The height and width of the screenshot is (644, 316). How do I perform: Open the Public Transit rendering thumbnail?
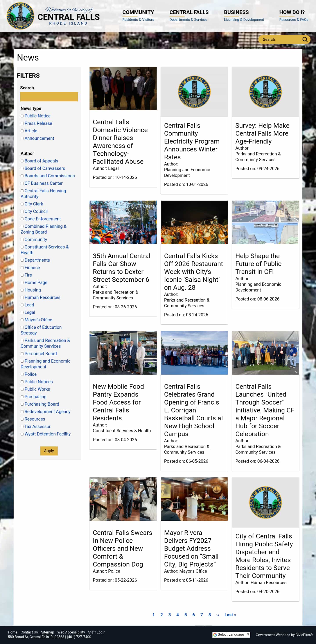[266, 222]
